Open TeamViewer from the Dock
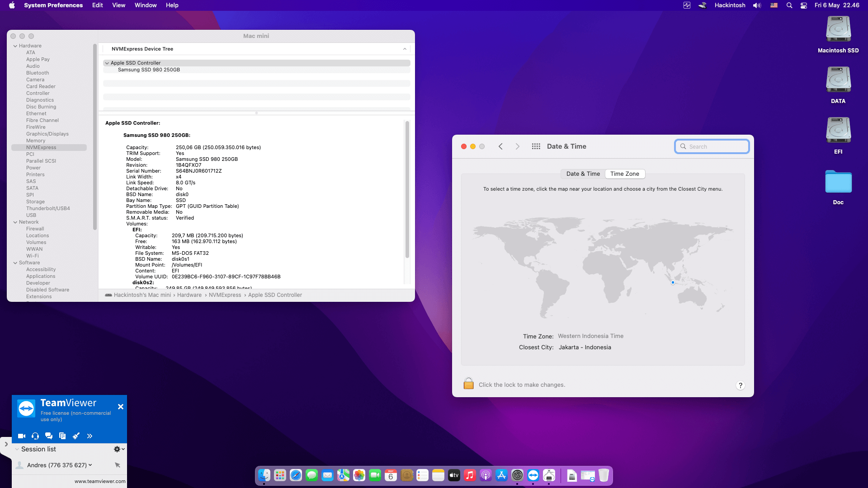The image size is (868, 488). pyautogui.click(x=533, y=475)
